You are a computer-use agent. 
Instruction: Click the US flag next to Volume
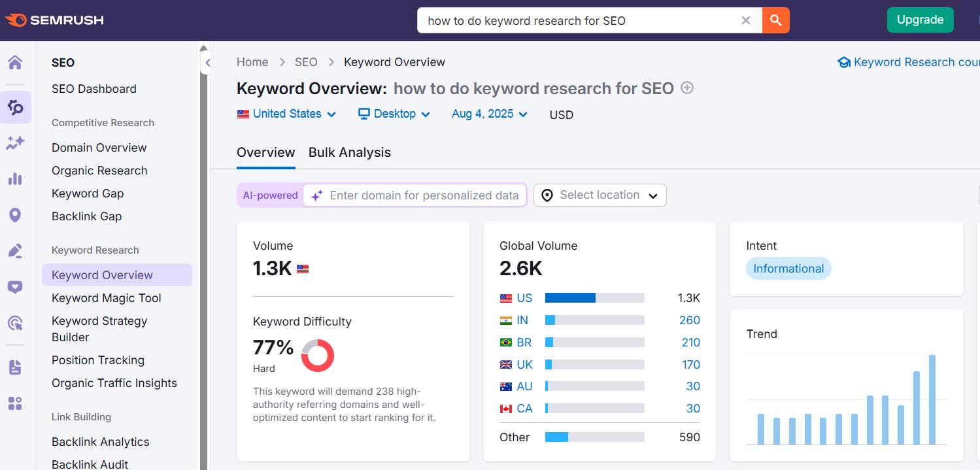tap(303, 269)
